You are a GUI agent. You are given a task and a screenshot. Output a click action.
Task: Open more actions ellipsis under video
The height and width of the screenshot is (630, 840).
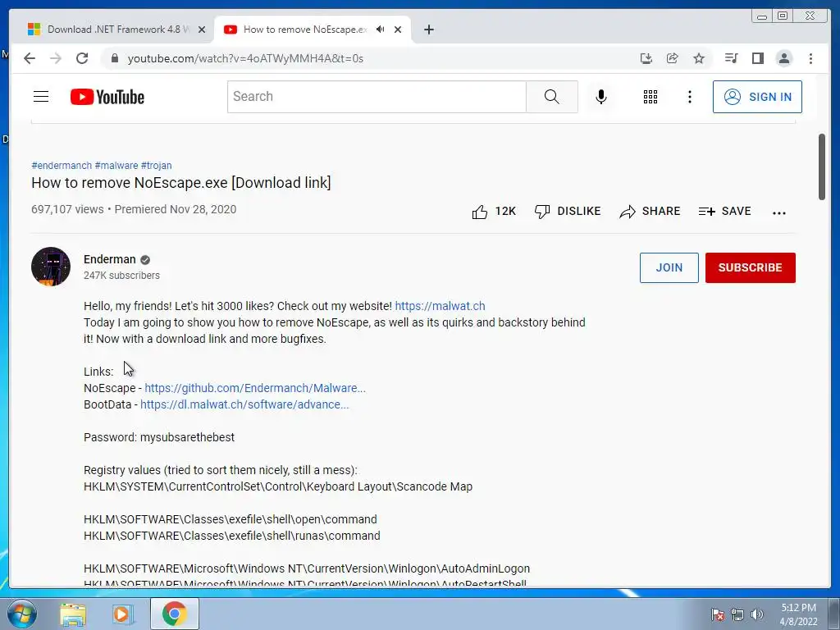[779, 212]
